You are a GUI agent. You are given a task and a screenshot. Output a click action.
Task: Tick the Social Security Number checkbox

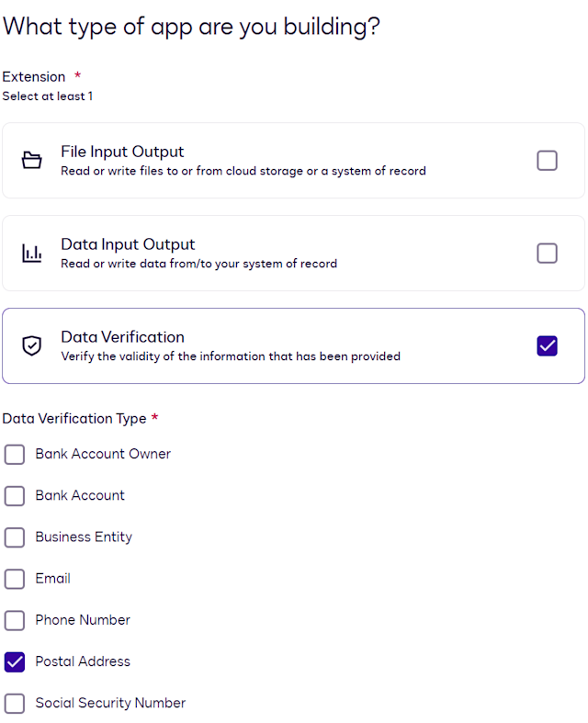click(15, 703)
